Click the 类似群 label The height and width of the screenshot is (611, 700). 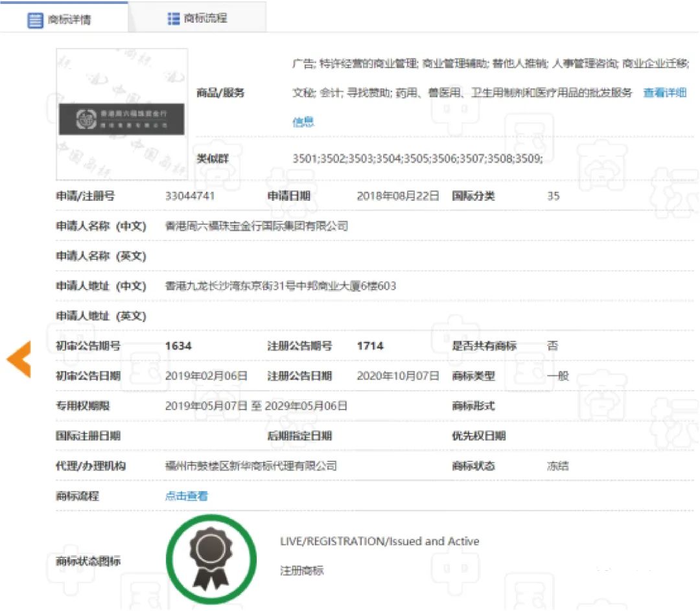tap(213, 159)
